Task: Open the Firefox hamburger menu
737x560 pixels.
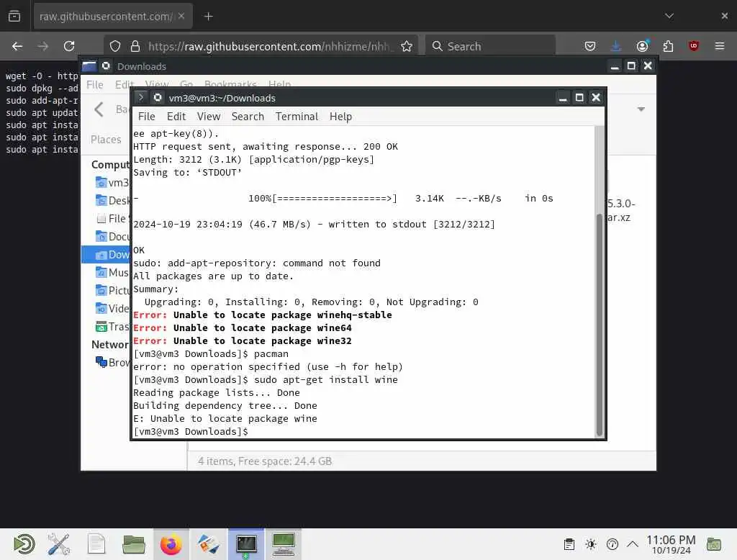Action: tap(720, 46)
